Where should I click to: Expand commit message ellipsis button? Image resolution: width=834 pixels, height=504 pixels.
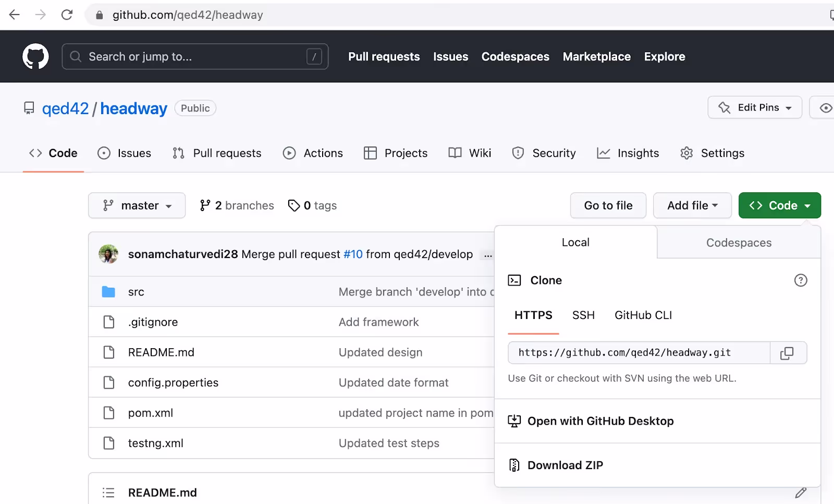[488, 255]
